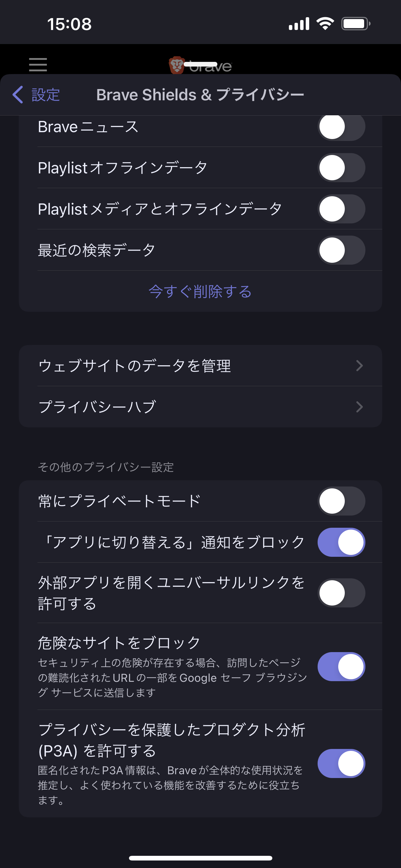Turn on 常にプライベートモード switch
The image size is (401, 868).
point(341,501)
